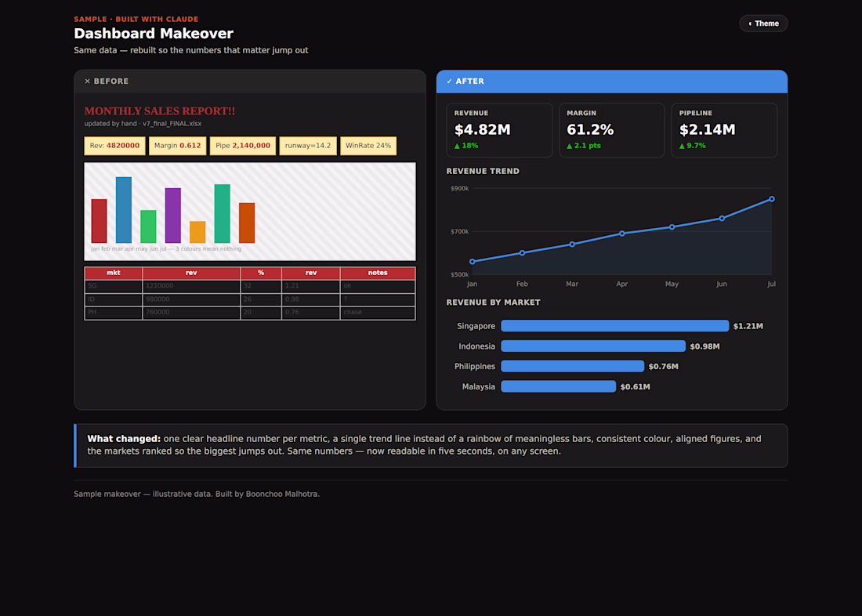Screen dimensions: 862x616
Task: Click the 61.2% margin figure
Action: [x=590, y=130]
